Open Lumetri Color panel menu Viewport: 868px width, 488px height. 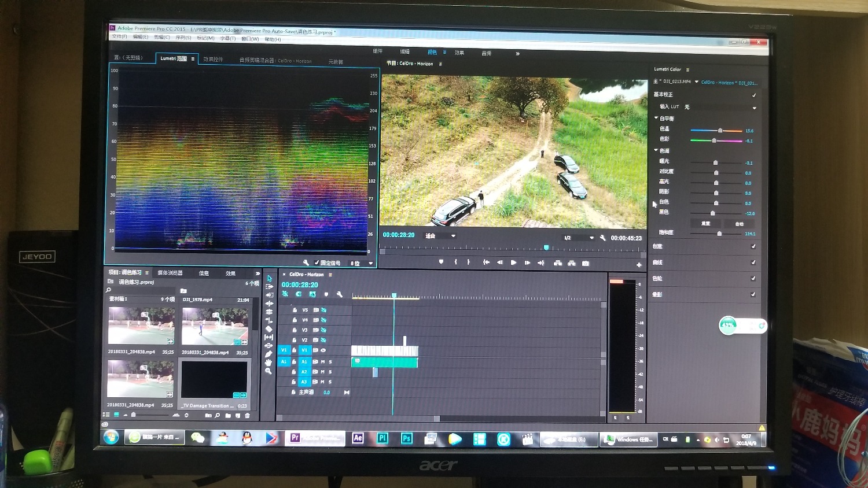687,69
